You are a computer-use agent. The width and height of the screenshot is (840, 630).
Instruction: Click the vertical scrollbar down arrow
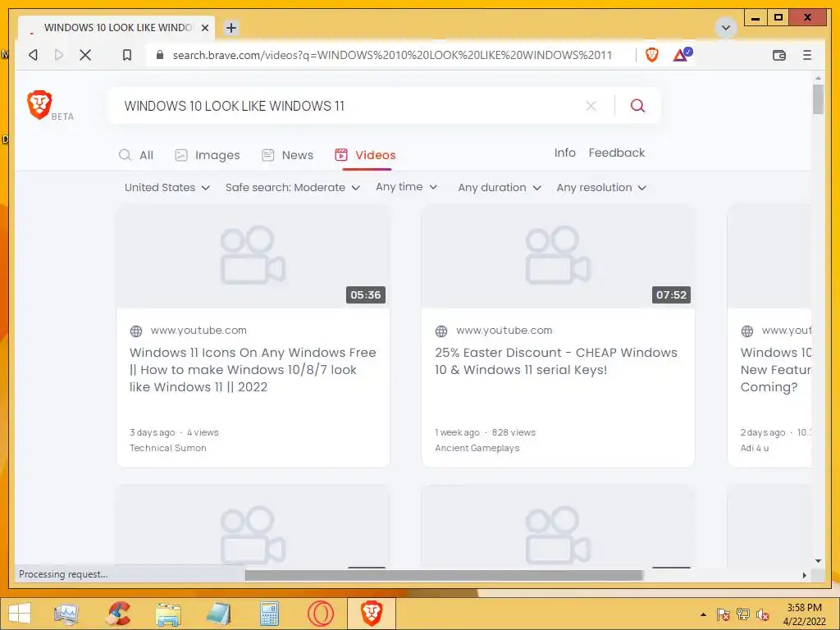point(818,561)
